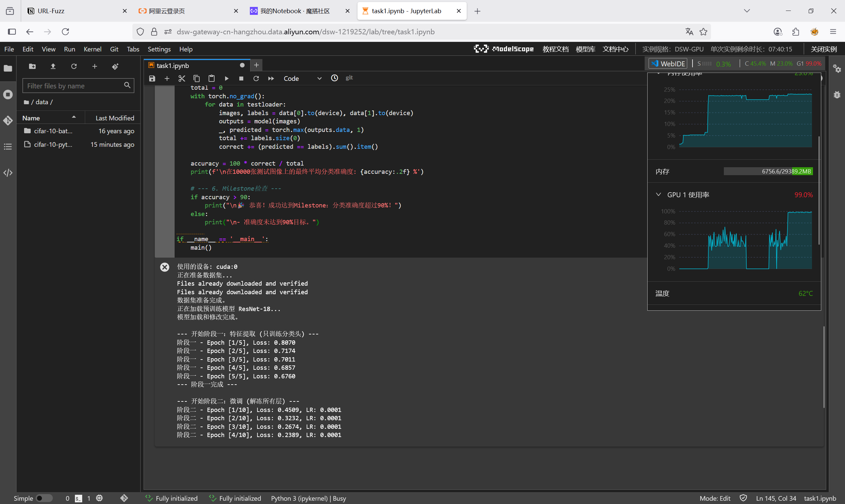The width and height of the screenshot is (845, 504).
Task: Open the cell type Code dropdown
Action: (302, 79)
